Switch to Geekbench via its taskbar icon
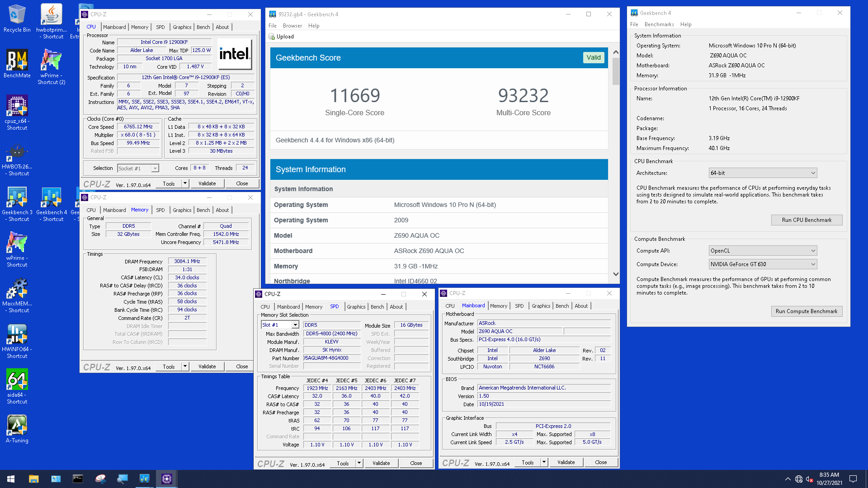Viewport: 868px width, 488px height. pyautogui.click(x=144, y=479)
